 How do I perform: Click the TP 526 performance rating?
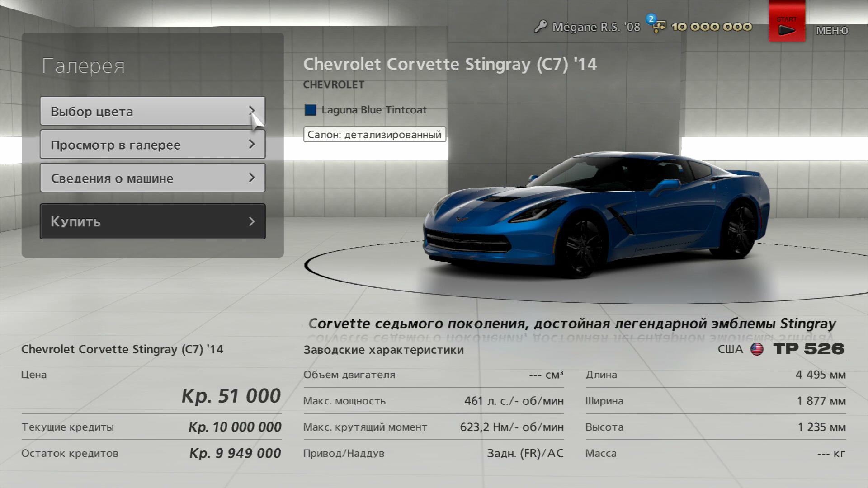[808, 349]
